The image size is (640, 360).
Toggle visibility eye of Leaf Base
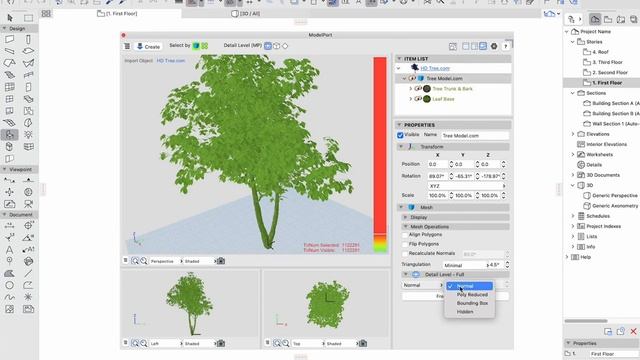tap(418, 99)
